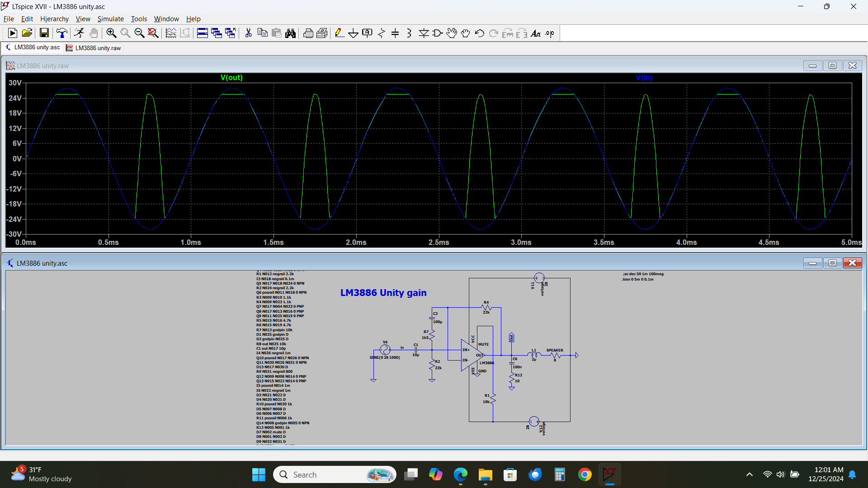This screenshot has width=868, height=488.
Task: Place an Inductor component
Action: (x=409, y=33)
